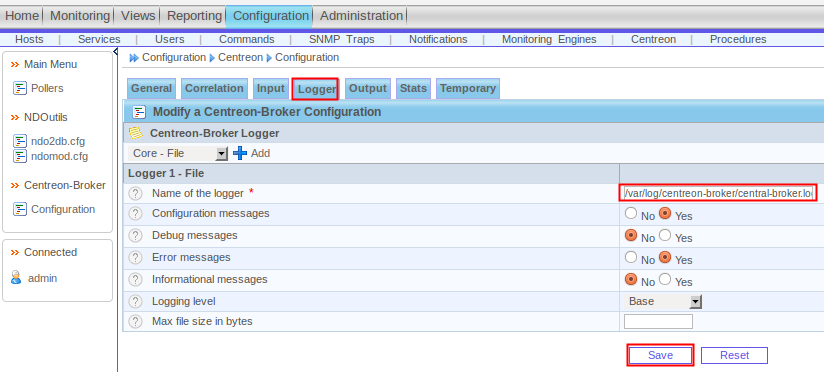Switch to the Input tab
824x372 pixels.
click(271, 88)
